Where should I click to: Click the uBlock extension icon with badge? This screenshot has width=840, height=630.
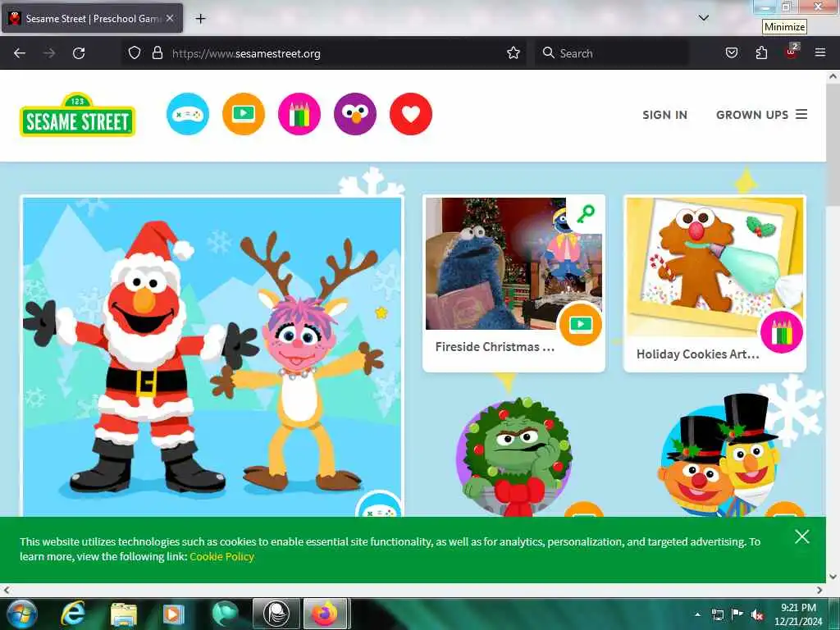792,52
